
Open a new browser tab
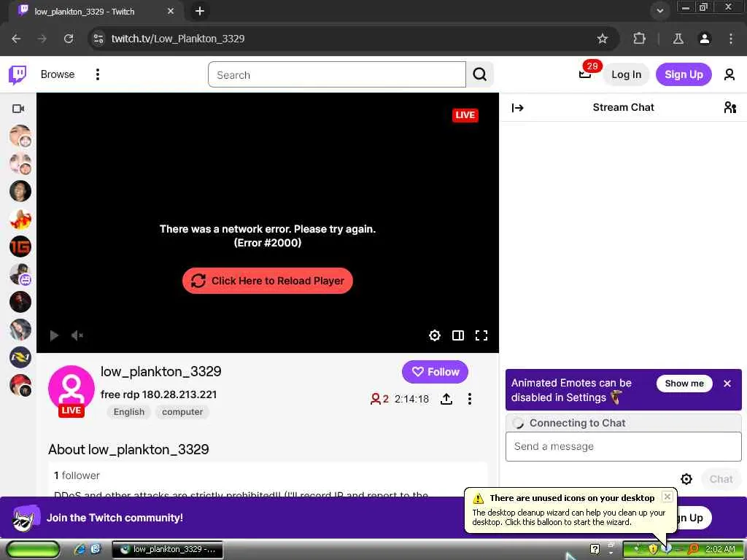(200, 11)
